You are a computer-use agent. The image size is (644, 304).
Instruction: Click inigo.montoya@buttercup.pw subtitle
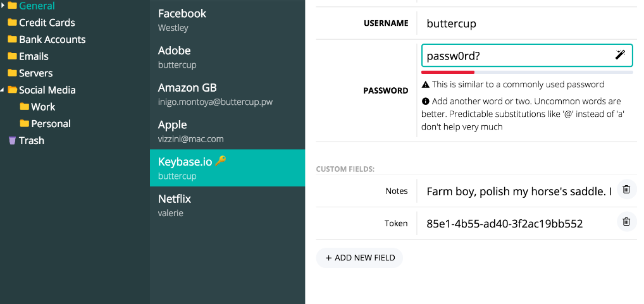215,102
